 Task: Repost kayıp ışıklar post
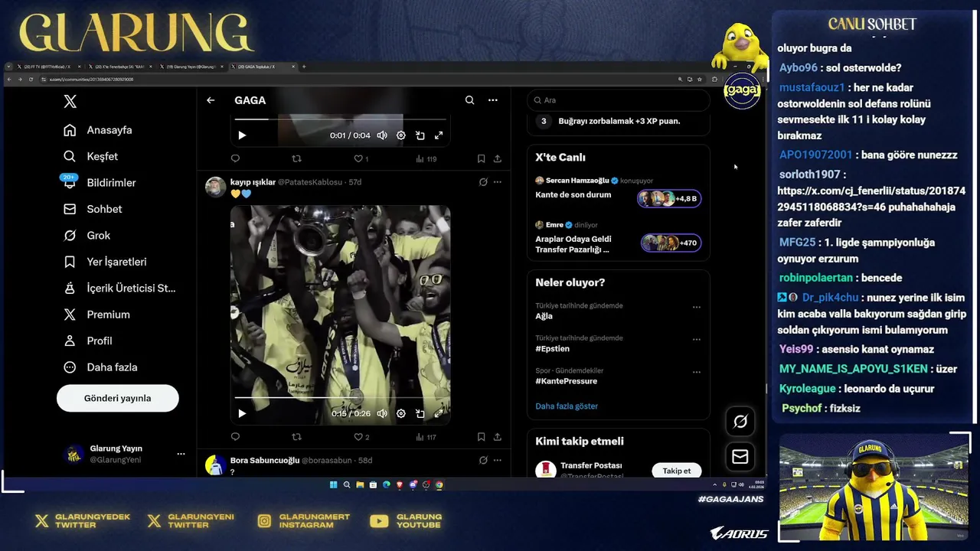(297, 437)
